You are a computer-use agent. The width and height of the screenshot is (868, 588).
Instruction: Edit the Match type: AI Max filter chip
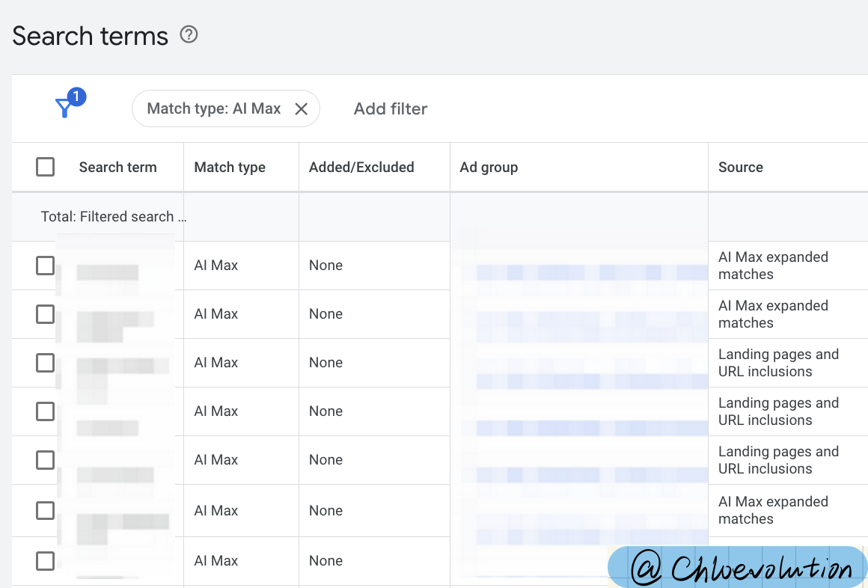pos(214,108)
